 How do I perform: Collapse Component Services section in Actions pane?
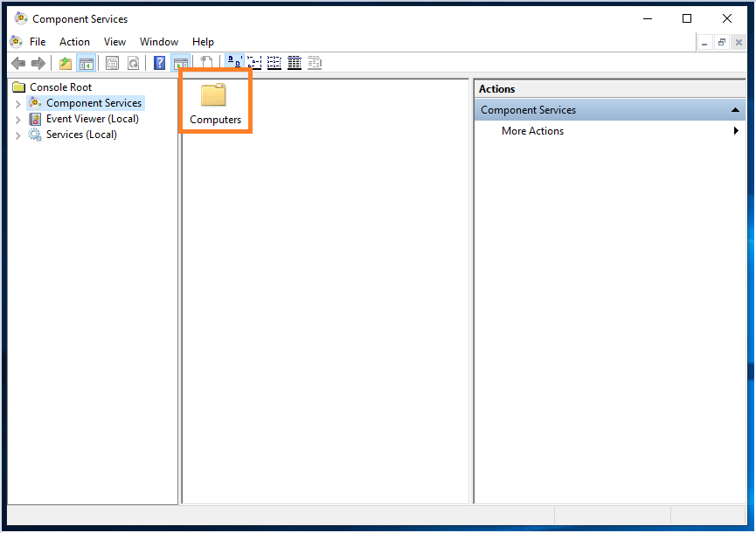[735, 110]
